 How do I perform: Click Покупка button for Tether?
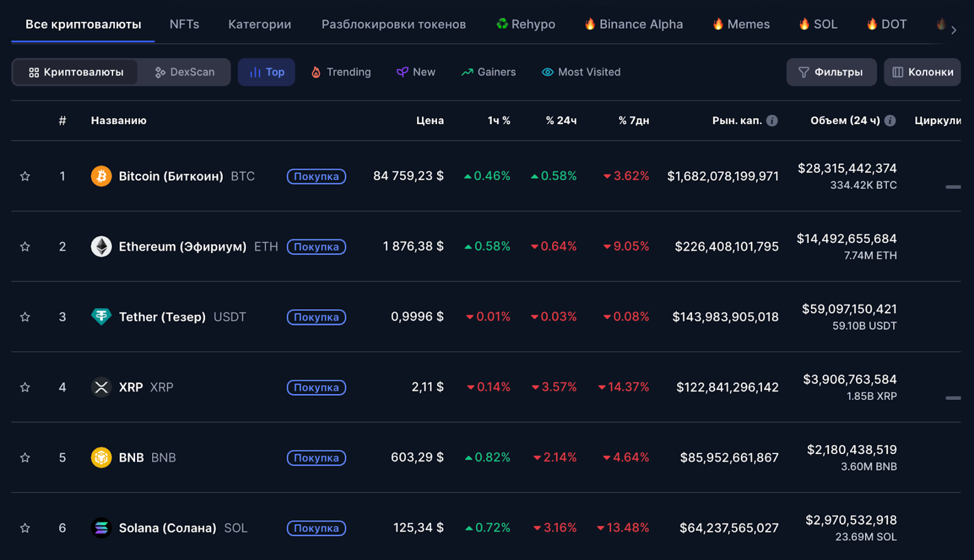[317, 317]
